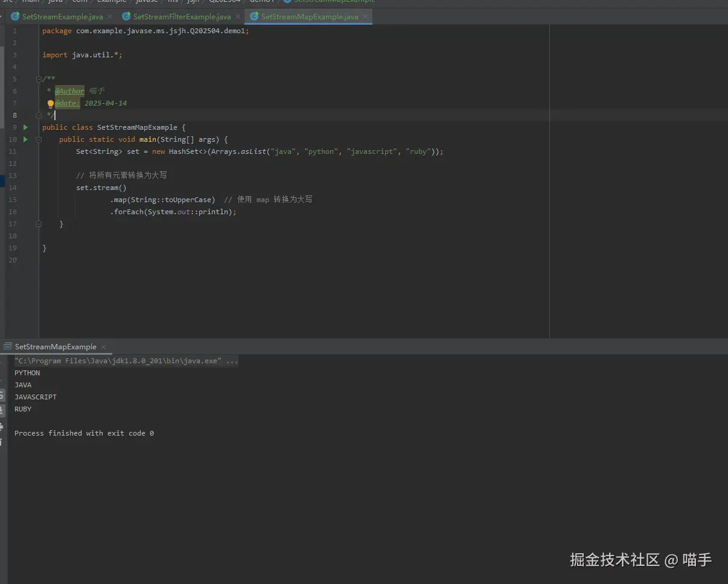Close the SetStreamExample.java tab

point(110,17)
